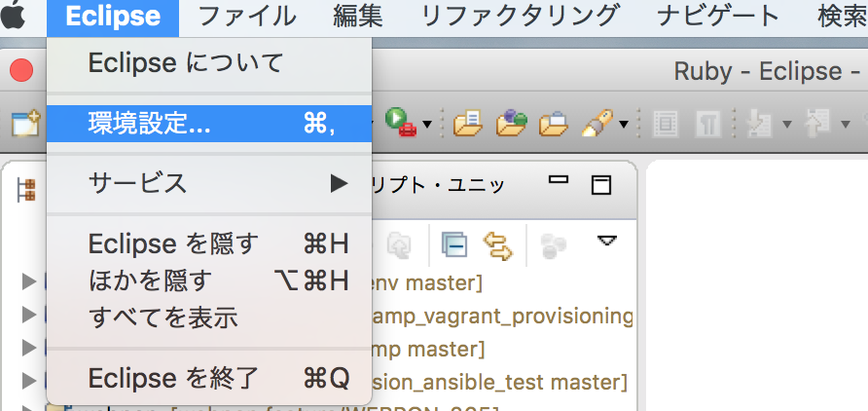
Task: Click the greyed-out up-level icon in explorer toolbar
Action: coord(399,246)
